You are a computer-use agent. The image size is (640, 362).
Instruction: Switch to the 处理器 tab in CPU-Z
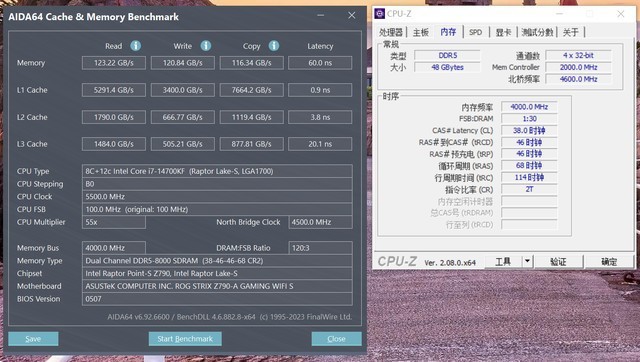coord(391,32)
